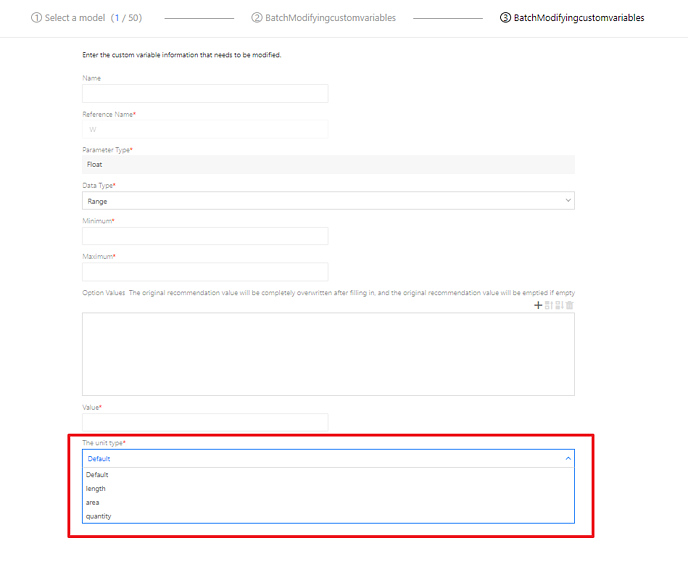The height and width of the screenshot is (562, 688).
Task: Click into the Maximum input field
Action: (x=205, y=272)
